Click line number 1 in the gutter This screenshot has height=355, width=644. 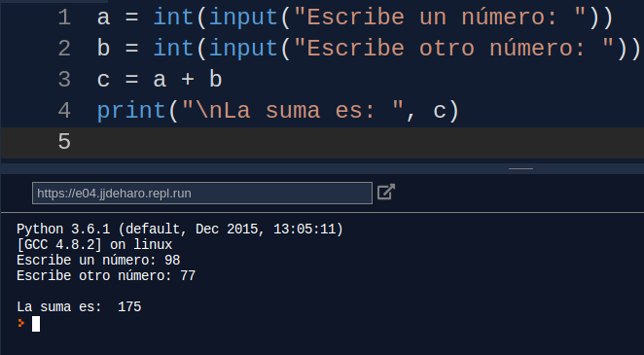click(64, 18)
